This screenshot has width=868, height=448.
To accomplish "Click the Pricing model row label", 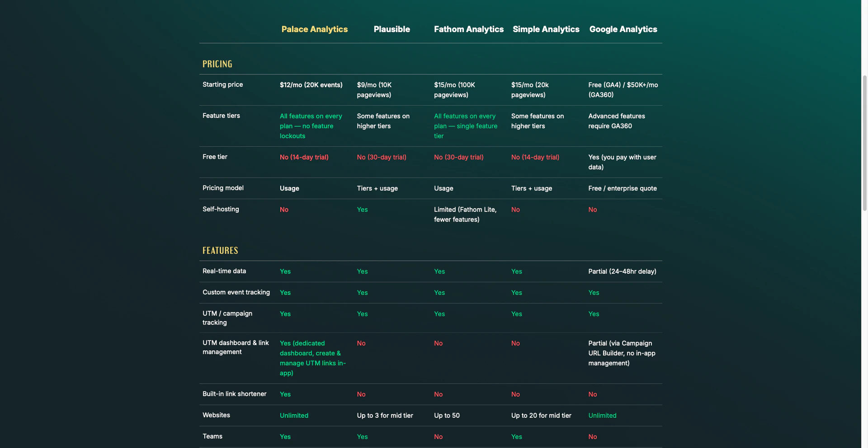I will tap(223, 188).
